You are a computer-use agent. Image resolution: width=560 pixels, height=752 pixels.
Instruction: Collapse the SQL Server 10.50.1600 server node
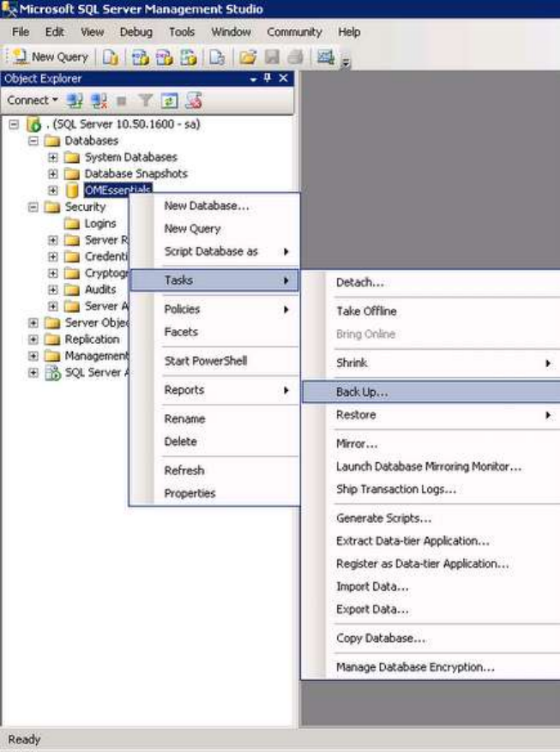(x=14, y=124)
